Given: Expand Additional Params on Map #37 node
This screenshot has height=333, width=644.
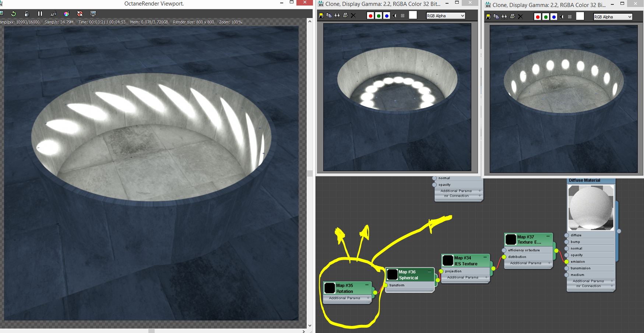Looking at the screenshot, I should point(529,263).
